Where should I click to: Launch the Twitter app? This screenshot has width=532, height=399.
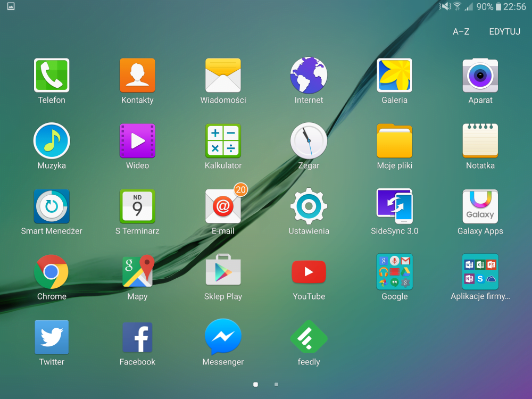52,337
